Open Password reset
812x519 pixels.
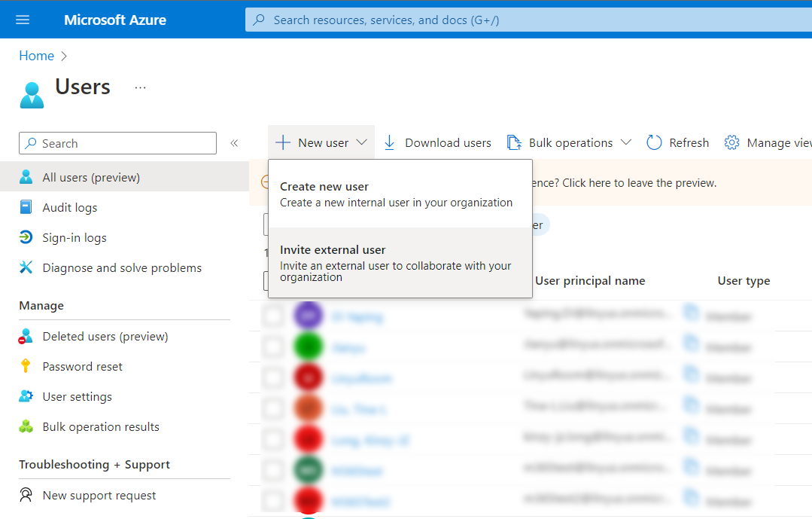pos(82,366)
